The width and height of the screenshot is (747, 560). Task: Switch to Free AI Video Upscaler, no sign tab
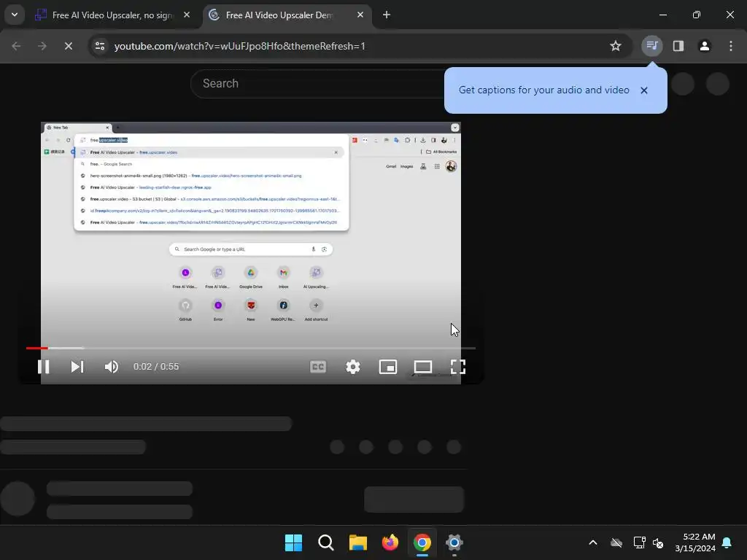(113, 15)
